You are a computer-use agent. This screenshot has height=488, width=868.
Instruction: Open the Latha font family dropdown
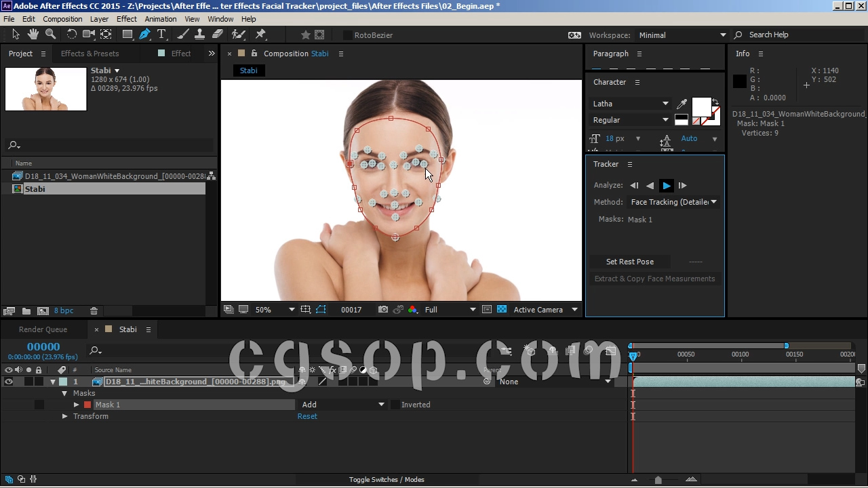(x=631, y=104)
